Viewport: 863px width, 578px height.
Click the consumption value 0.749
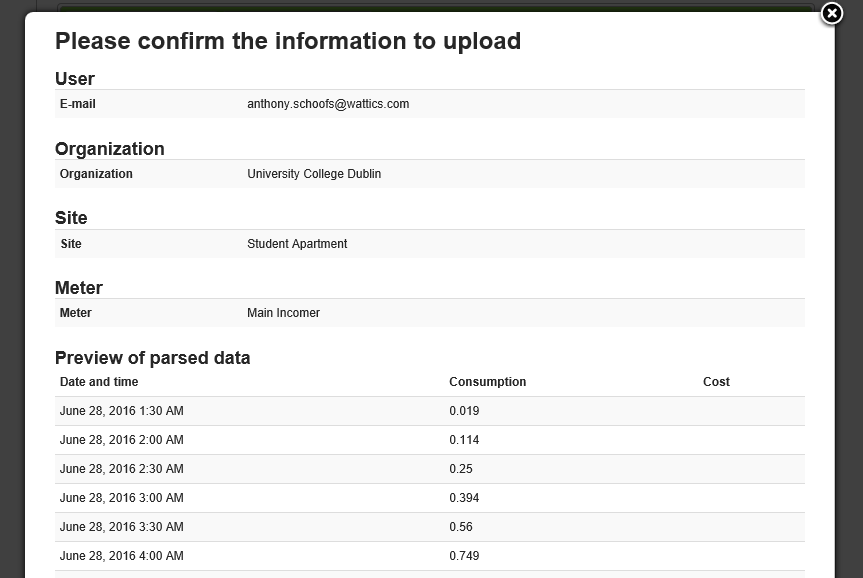pyautogui.click(x=464, y=556)
